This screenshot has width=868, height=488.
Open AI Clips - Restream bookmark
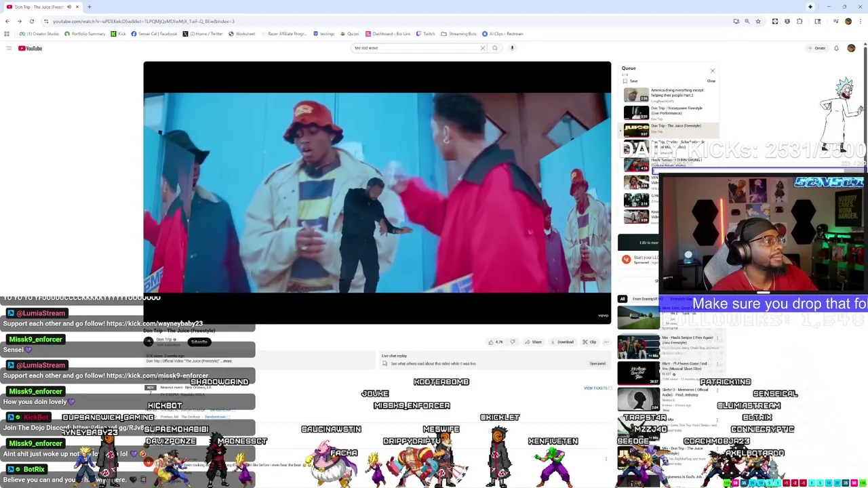[x=503, y=34]
